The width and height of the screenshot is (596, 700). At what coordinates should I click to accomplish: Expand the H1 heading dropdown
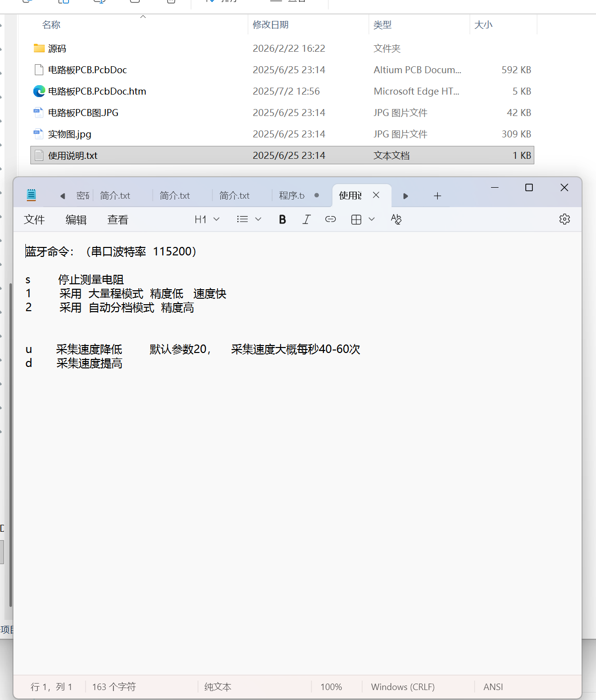pos(207,220)
